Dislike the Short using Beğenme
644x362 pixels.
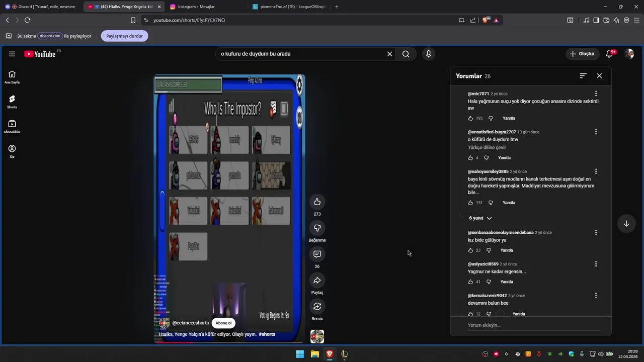[317, 228]
